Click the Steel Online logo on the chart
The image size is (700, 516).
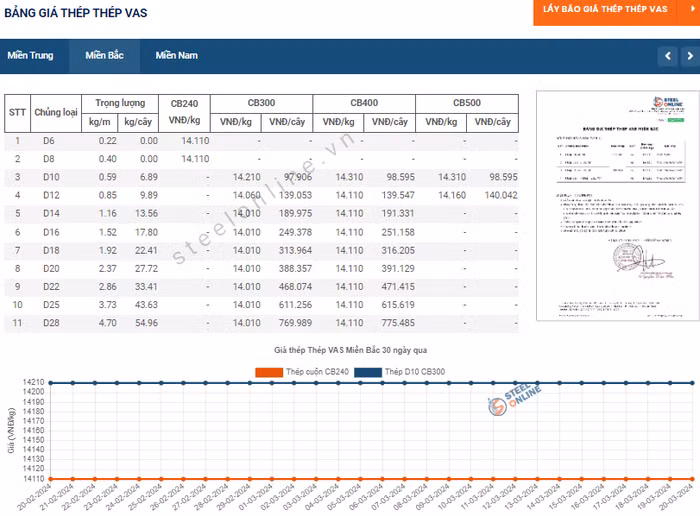[x=517, y=403]
